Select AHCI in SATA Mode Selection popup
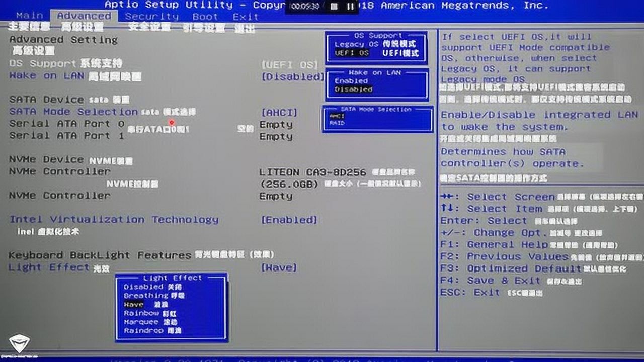This screenshot has height=362, width=644. 336,116
